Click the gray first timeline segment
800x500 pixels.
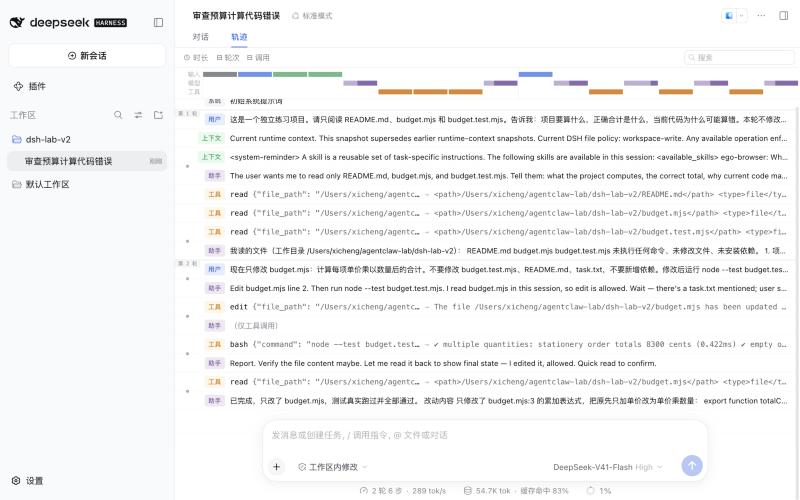coord(220,74)
